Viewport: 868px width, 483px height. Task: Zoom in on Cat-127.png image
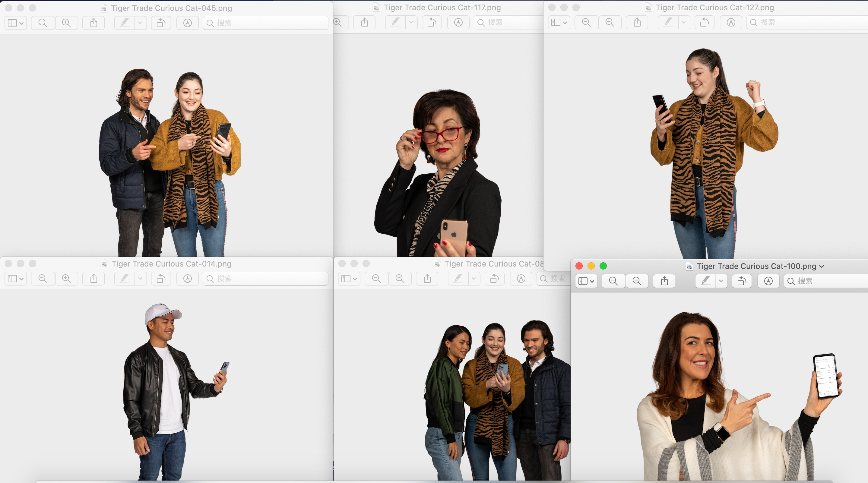pyautogui.click(x=610, y=23)
